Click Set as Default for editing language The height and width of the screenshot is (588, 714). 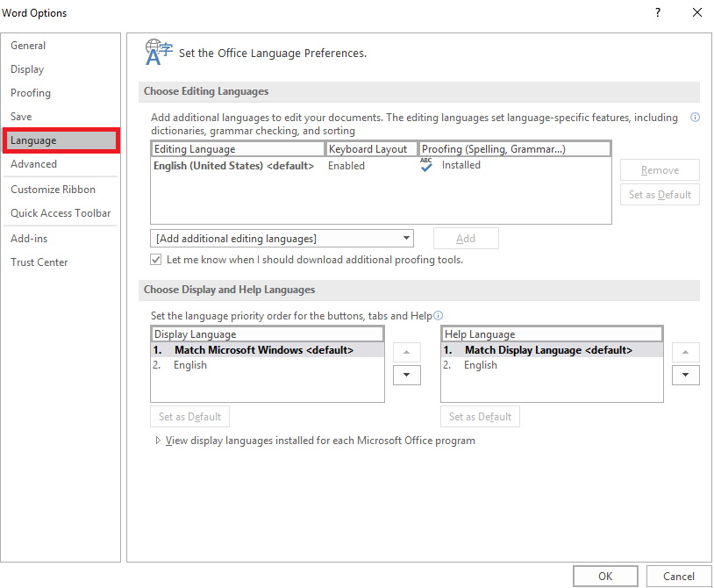point(660,195)
